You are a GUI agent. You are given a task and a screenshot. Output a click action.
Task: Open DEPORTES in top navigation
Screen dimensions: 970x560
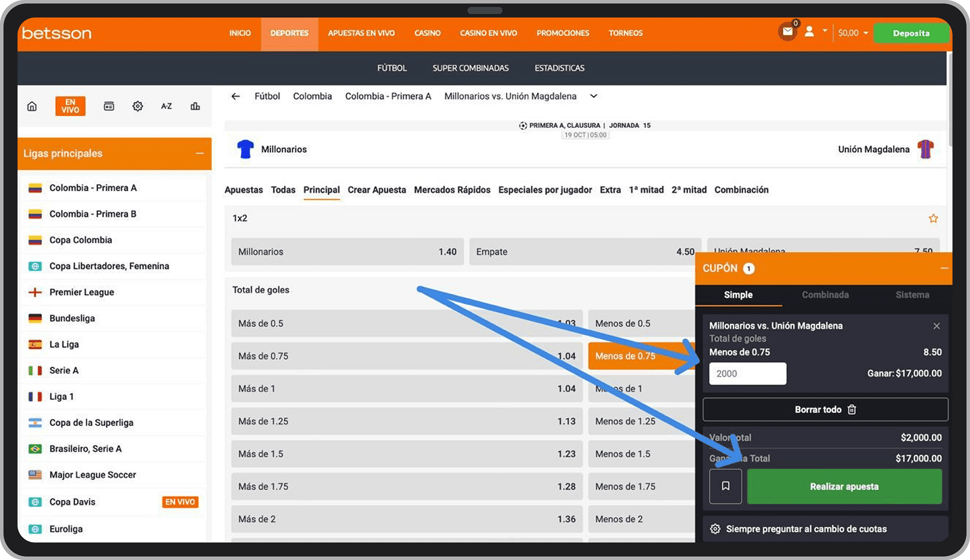click(x=289, y=33)
